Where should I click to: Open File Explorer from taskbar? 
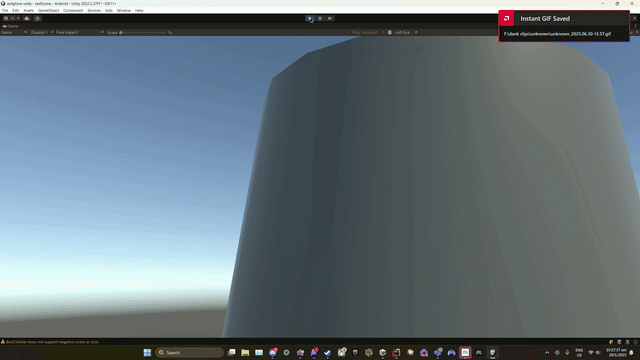pos(245,352)
